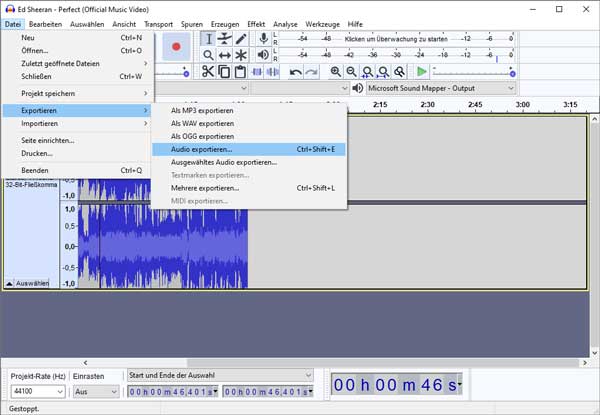Select the Draw pencil tool
This screenshot has width=600, height=415.
click(x=241, y=39)
